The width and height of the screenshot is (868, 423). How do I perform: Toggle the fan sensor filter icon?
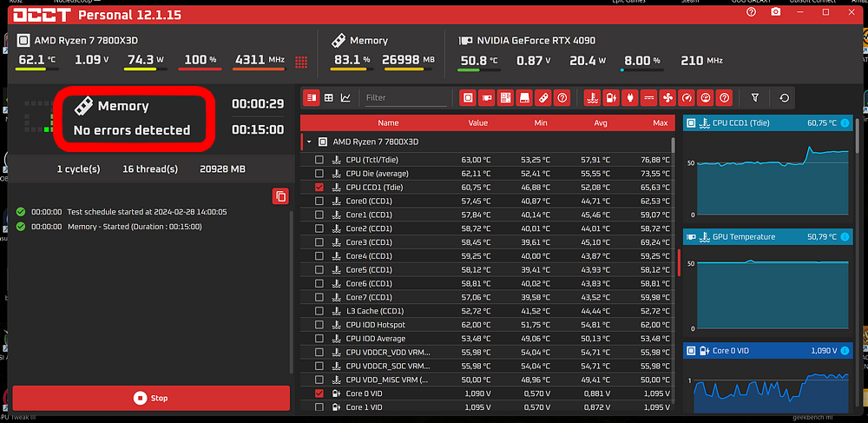click(x=667, y=98)
